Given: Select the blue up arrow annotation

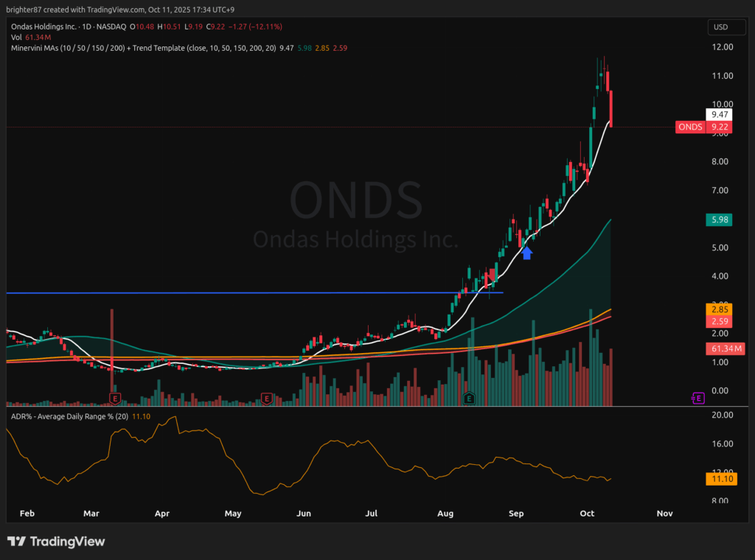Looking at the screenshot, I should (x=527, y=253).
